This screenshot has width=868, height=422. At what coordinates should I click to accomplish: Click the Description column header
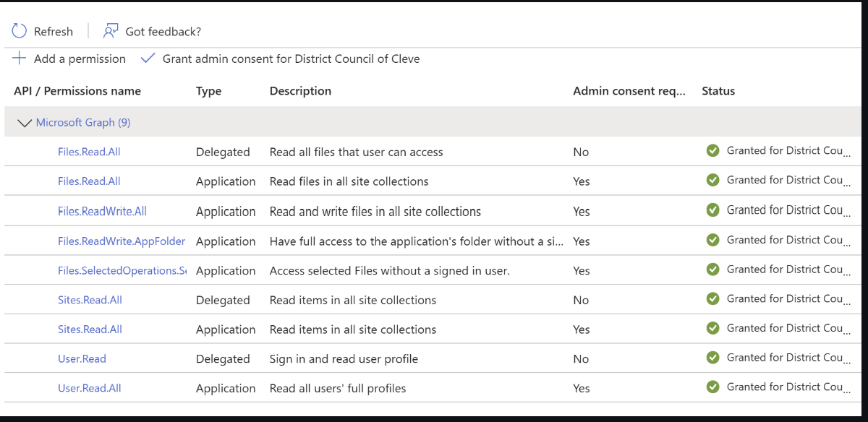click(x=300, y=91)
